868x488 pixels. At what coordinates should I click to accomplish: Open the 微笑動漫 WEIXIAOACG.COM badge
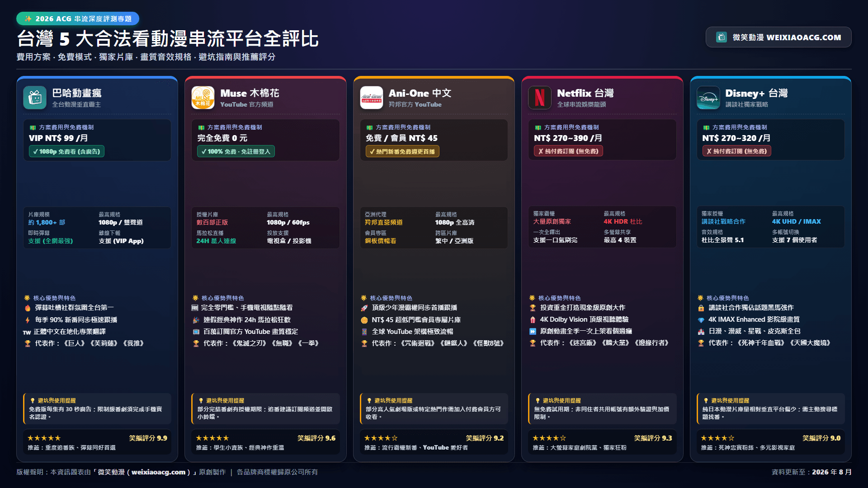click(778, 37)
